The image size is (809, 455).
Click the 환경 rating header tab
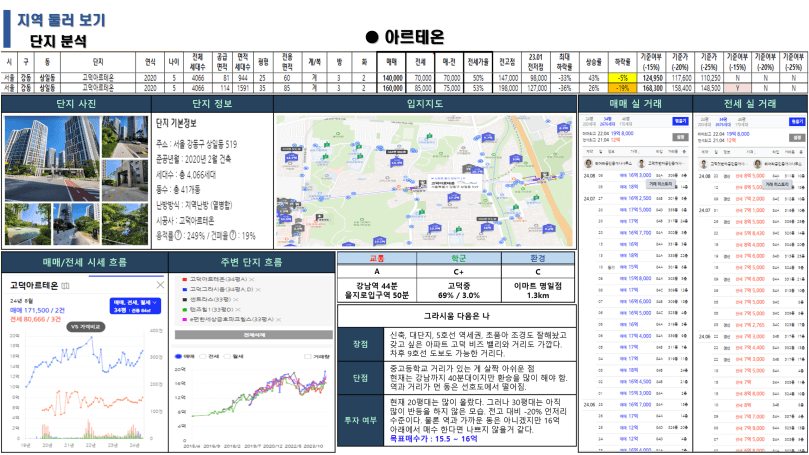(x=538, y=258)
